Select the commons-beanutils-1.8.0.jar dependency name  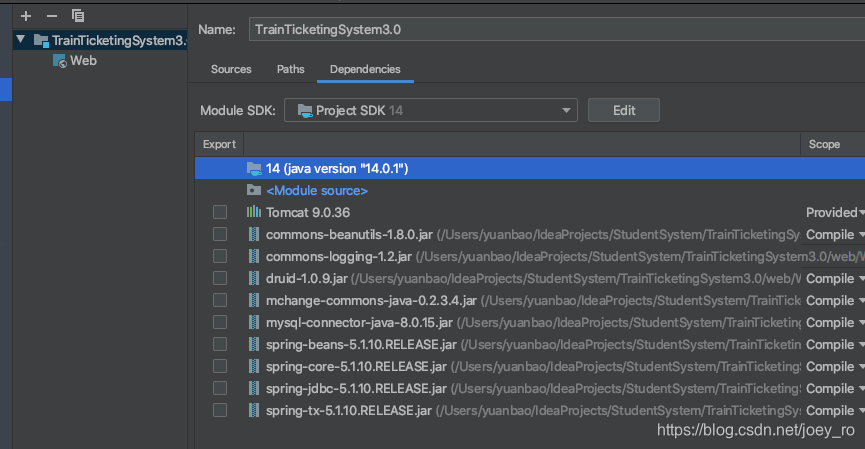click(x=349, y=234)
